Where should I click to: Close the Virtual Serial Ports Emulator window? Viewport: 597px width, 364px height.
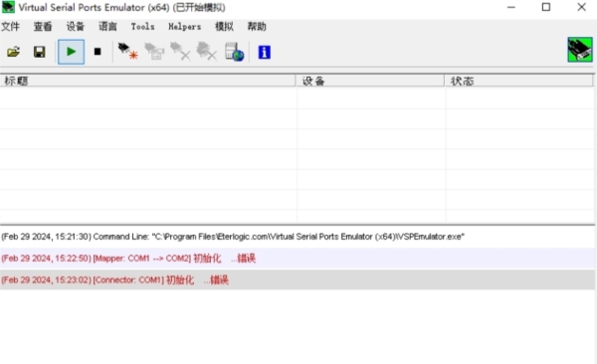pyautogui.click(x=581, y=7)
